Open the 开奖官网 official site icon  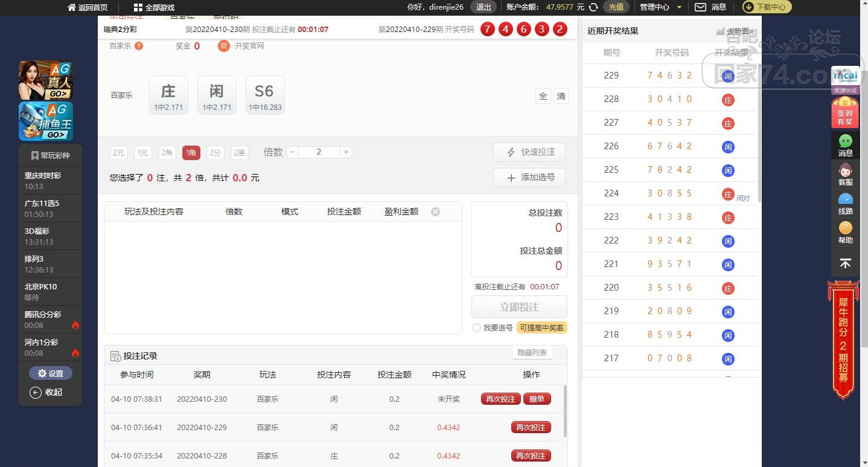coord(224,46)
